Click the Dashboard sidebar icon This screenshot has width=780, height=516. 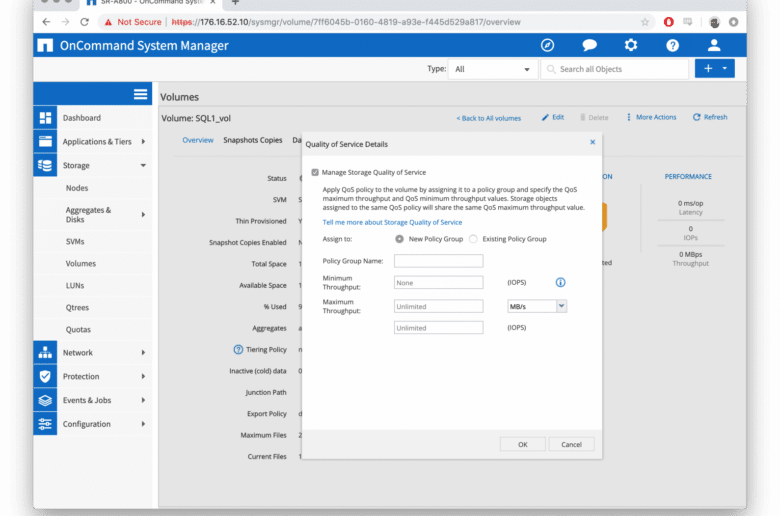pos(45,118)
